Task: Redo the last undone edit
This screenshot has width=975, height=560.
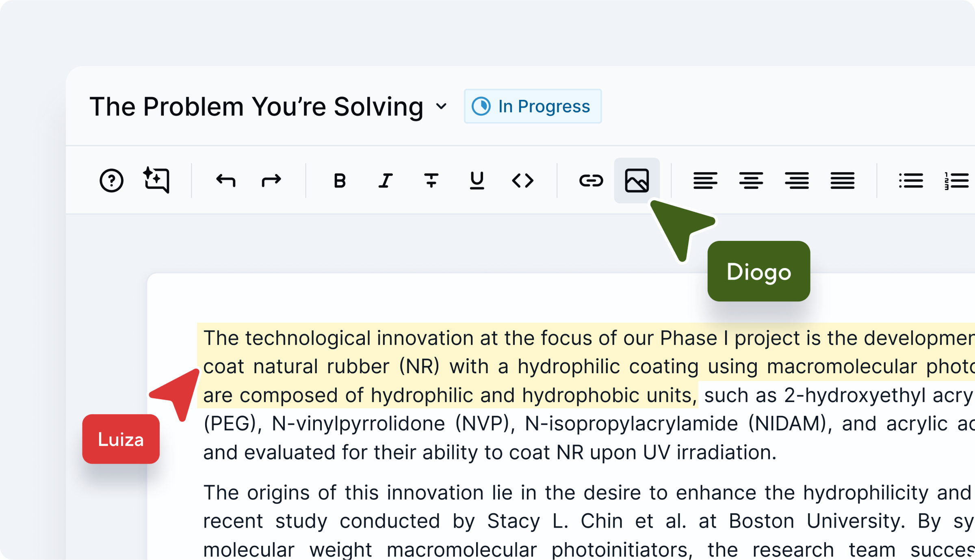Action: tap(271, 180)
